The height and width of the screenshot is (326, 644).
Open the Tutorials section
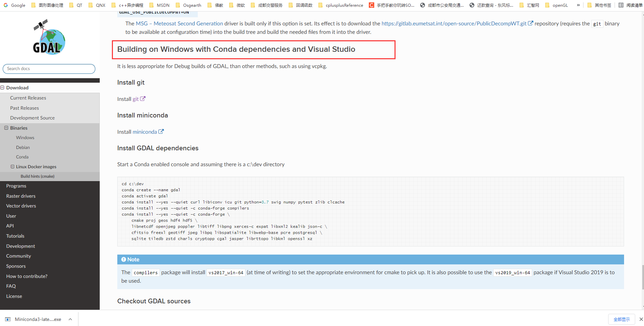(15, 236)
